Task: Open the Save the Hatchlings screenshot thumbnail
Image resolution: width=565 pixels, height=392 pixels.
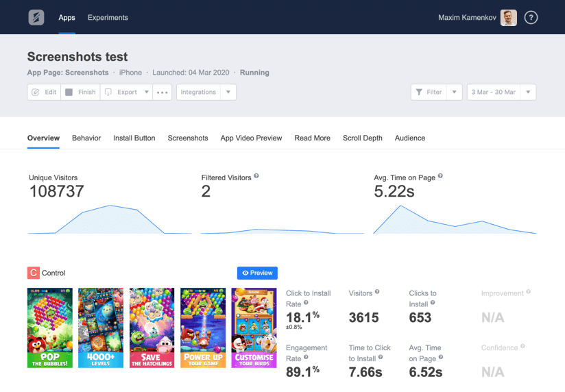Action: pos(152,328)
